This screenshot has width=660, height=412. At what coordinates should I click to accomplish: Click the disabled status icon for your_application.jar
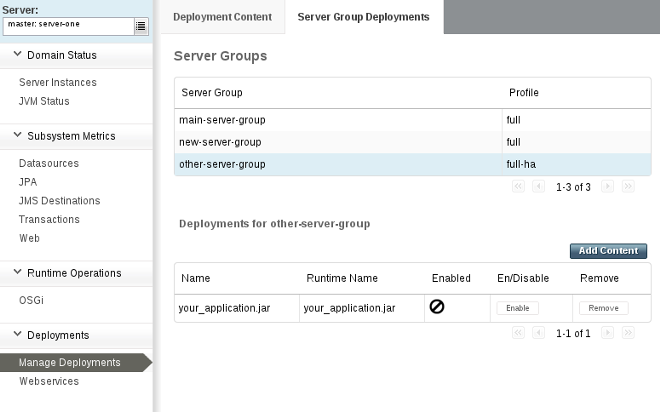437,307
